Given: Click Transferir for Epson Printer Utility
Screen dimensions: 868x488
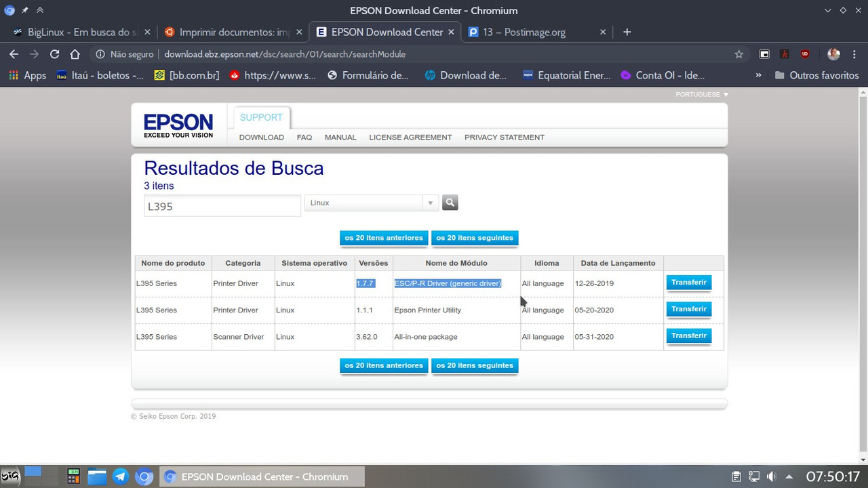Looking at the screenshot, I should click(x=689, y=309).
